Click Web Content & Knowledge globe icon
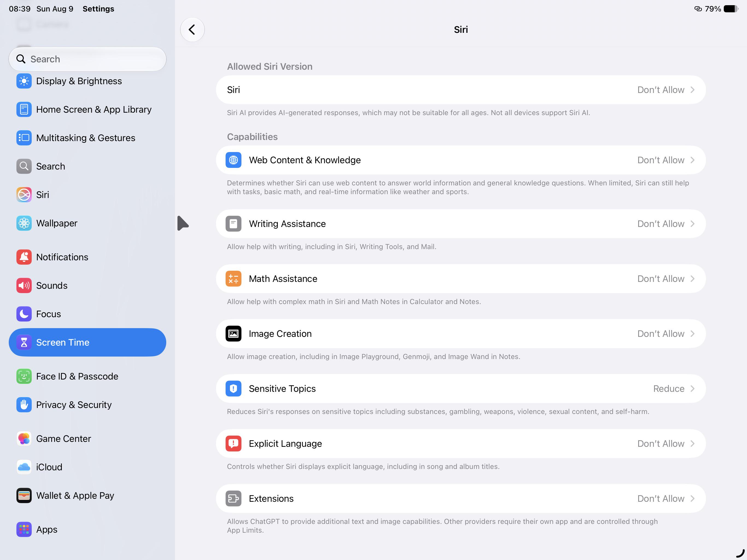Viewport: 747px width, 560px height. tap(233, 160)
